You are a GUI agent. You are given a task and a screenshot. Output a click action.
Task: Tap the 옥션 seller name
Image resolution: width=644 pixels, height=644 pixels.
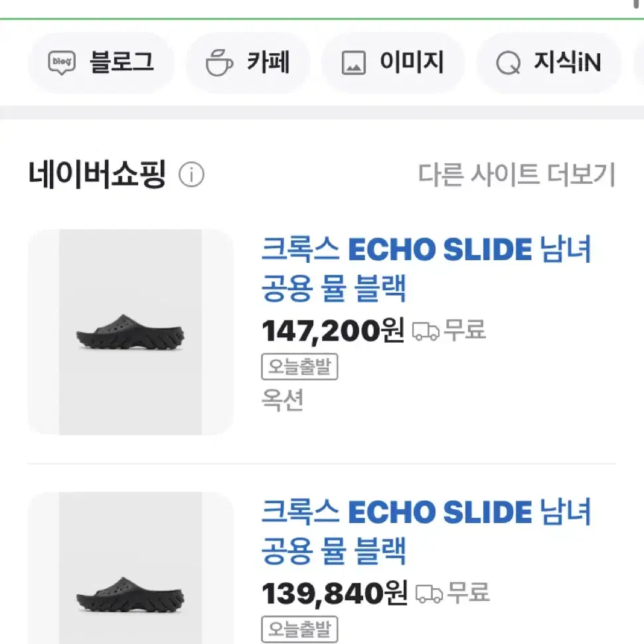pyautogui.click(x=283, y=400)
